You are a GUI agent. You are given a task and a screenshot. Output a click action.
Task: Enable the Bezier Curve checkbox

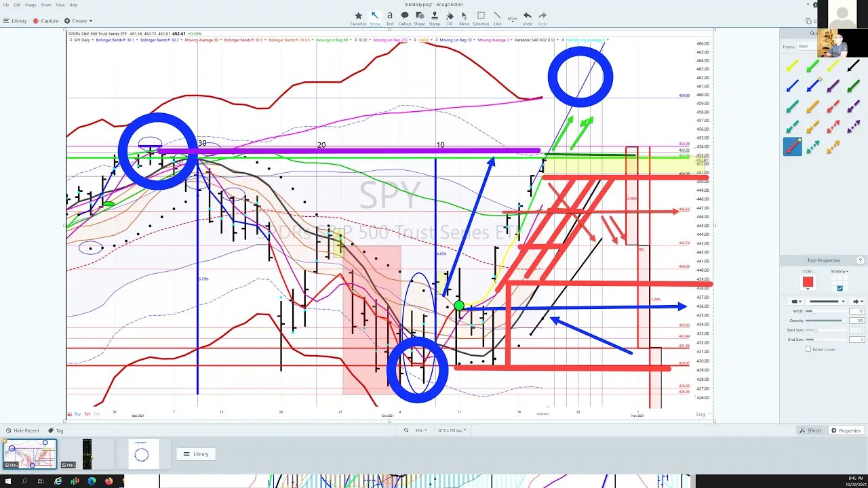(x=808, y=349)
